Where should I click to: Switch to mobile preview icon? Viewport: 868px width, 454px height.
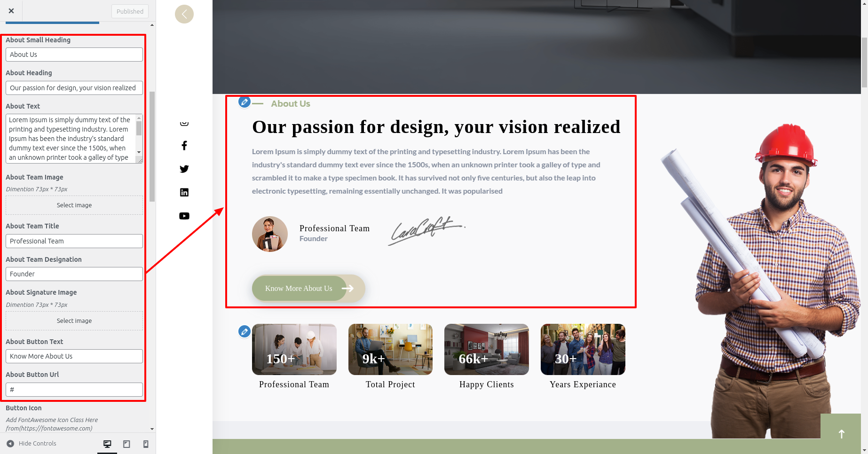tap(146, 444)
